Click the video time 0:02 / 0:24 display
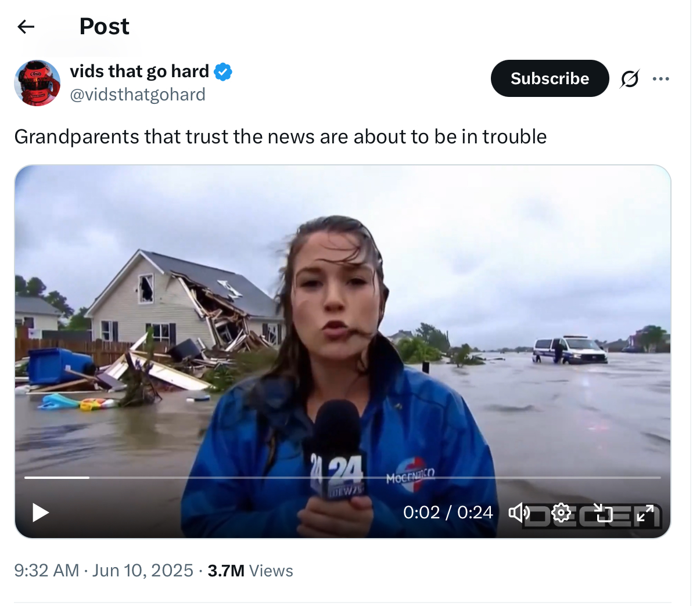Screen dimensions: 700x606 coord(448,512)
